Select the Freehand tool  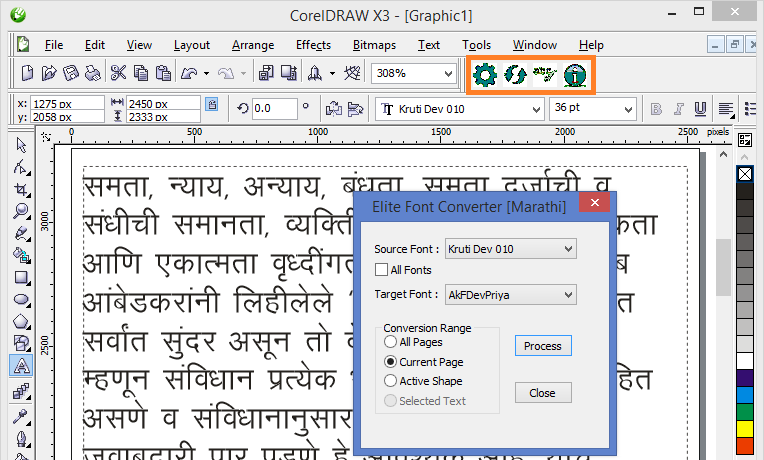[21, 233]
